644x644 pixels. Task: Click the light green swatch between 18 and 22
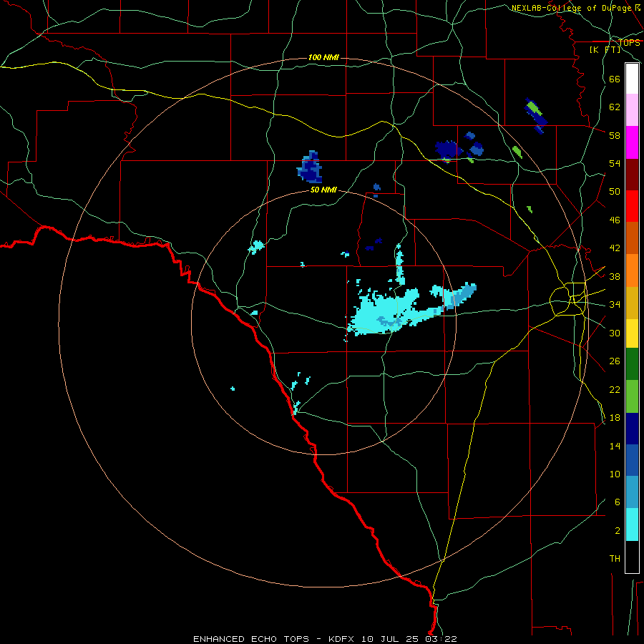[632, 396]
